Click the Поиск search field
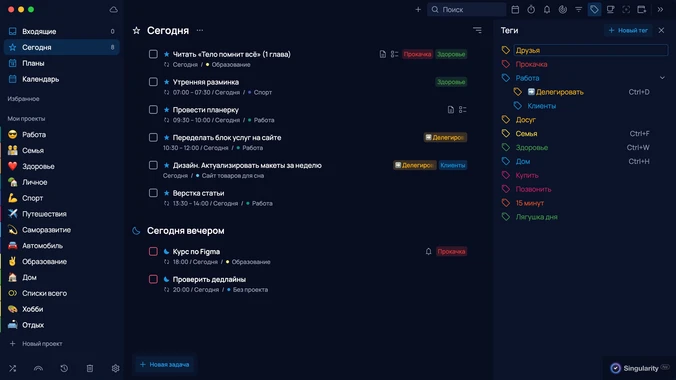676x380 pixels. click(466, 9)
